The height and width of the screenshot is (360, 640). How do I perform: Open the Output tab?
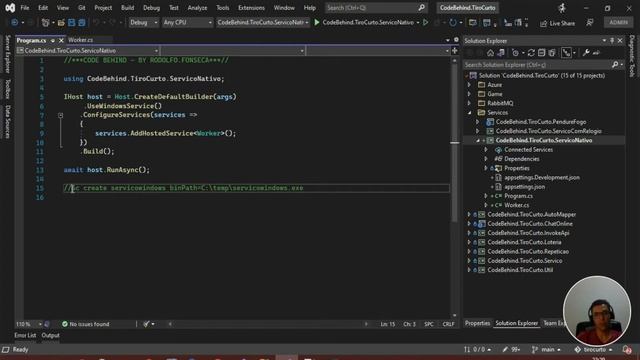(51, 336)
